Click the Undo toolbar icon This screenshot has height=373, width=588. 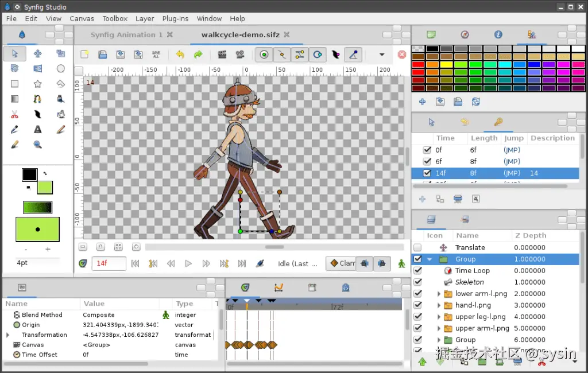(x=180, y=55)
